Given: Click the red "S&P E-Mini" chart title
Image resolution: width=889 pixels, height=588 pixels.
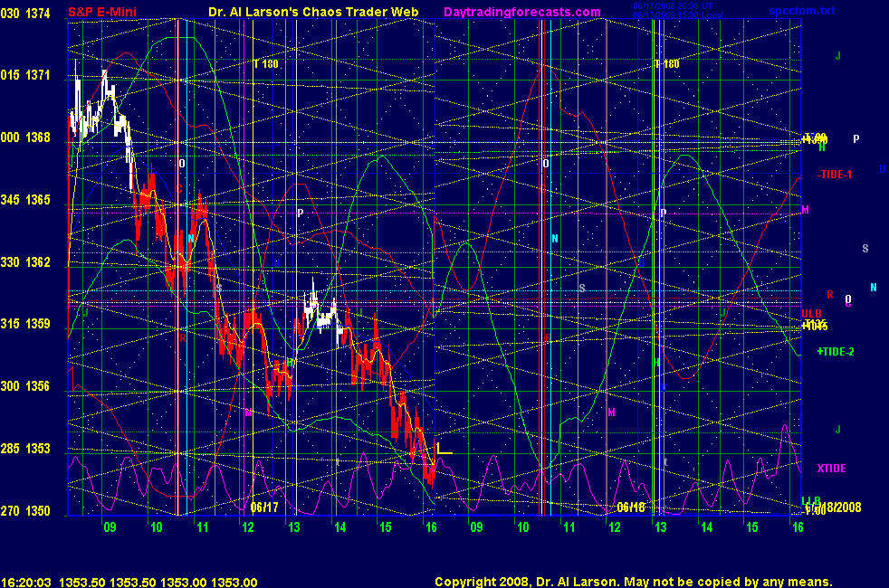Looking at the screenshot, I should 102,12.
